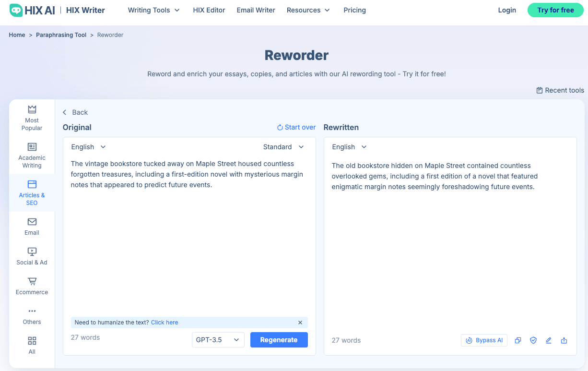This screenshot has height=371, width=588.
Task: Go to the Pricing page
Action: [354, 10]
